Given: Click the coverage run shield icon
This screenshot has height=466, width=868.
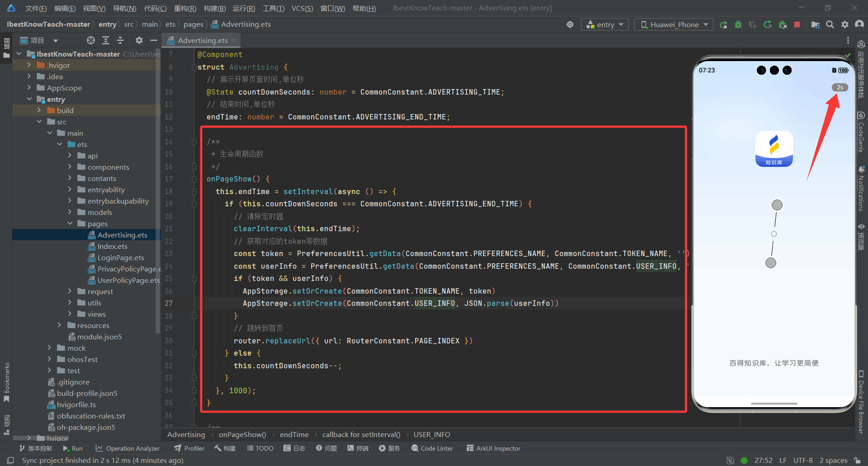Looking at the screenshot, I should (x=753, y=24).
